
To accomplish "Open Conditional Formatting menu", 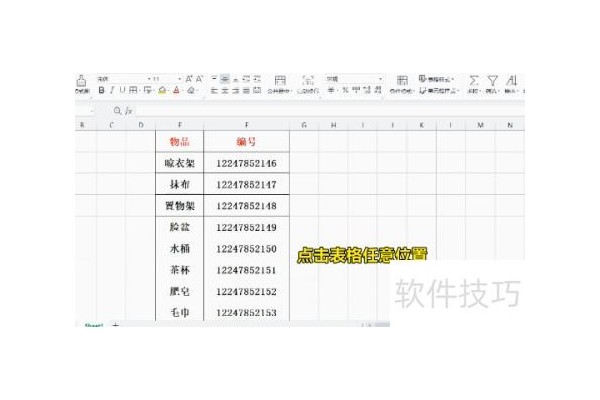I will [401, 84].
